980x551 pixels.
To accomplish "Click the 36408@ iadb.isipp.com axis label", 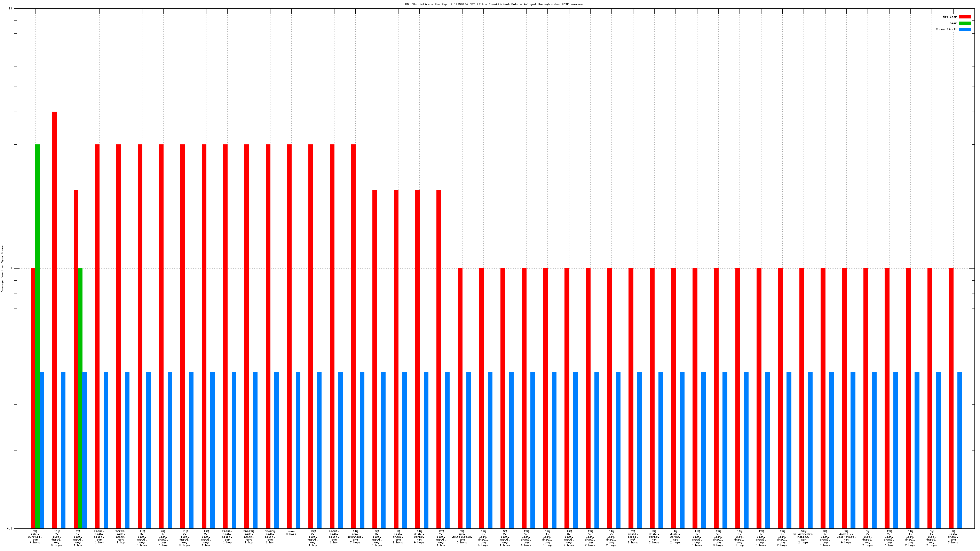I will tap(270, 536).
